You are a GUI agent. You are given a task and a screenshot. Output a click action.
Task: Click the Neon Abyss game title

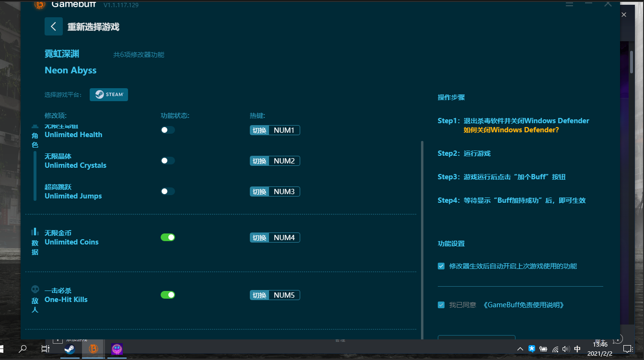coord(70,70)
